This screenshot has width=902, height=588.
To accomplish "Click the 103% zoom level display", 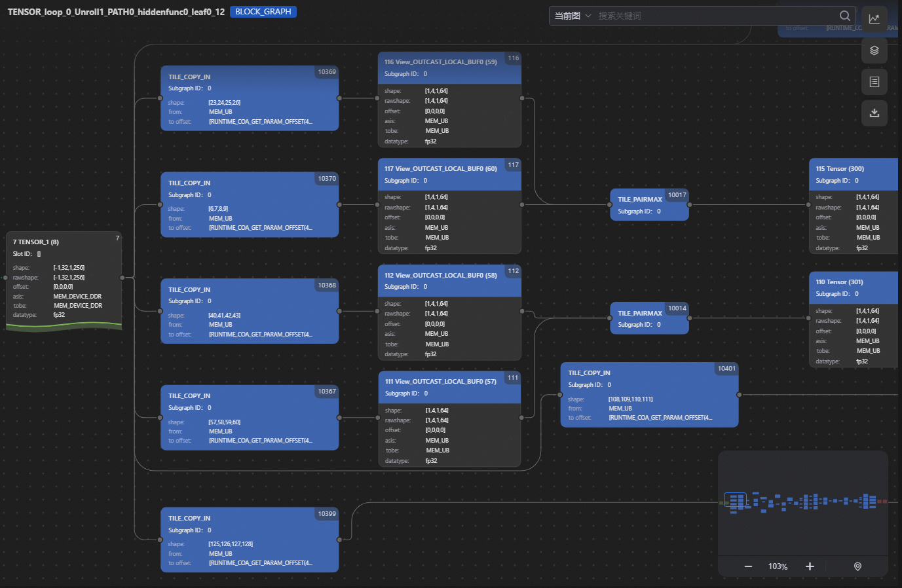I will [x=778, y=566].
